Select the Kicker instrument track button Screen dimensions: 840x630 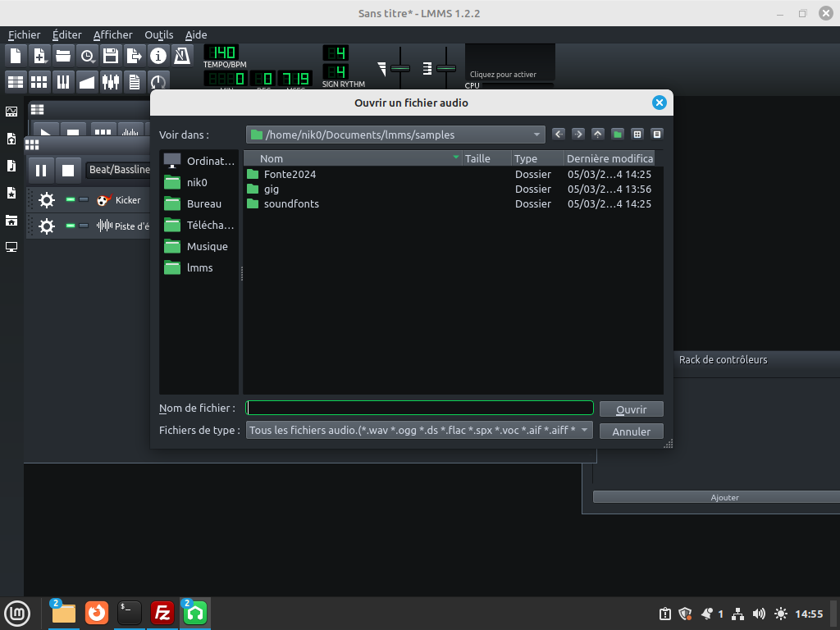[122, 200]
